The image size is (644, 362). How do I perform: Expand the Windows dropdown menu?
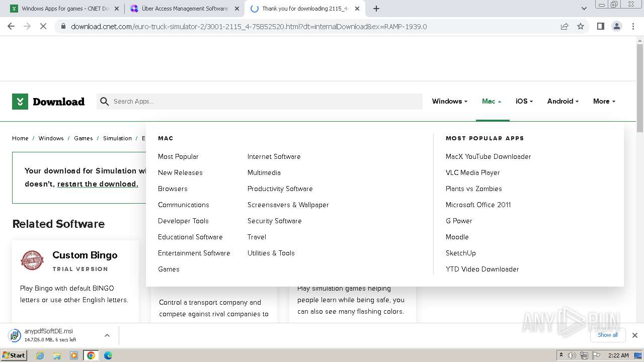[450, 101]
